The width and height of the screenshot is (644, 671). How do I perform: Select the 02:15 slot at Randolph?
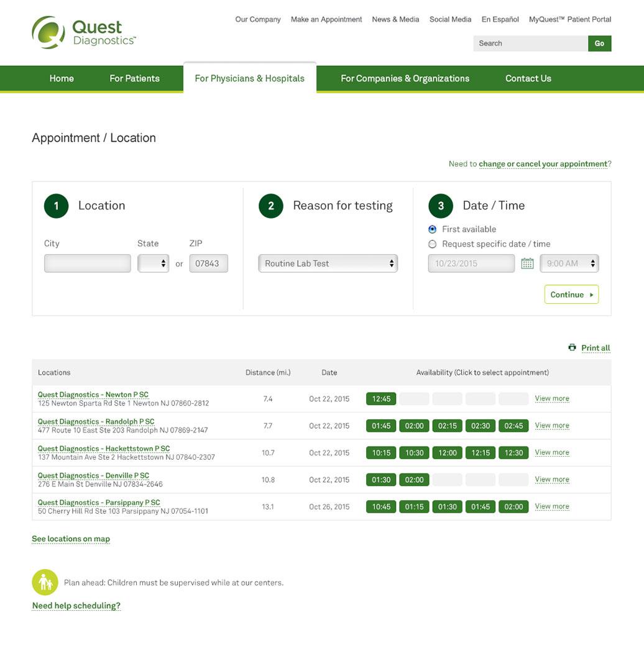click(x=448, y=426)
